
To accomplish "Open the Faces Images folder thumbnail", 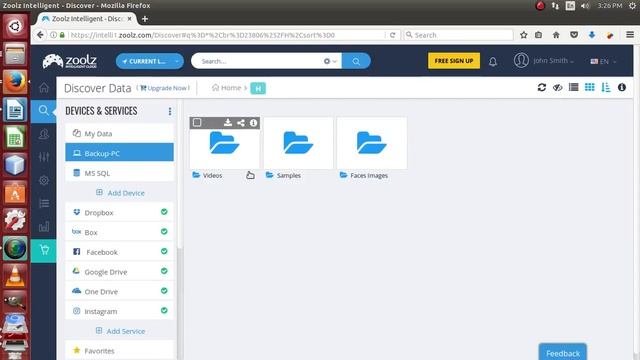I will (x=372, y=143).
